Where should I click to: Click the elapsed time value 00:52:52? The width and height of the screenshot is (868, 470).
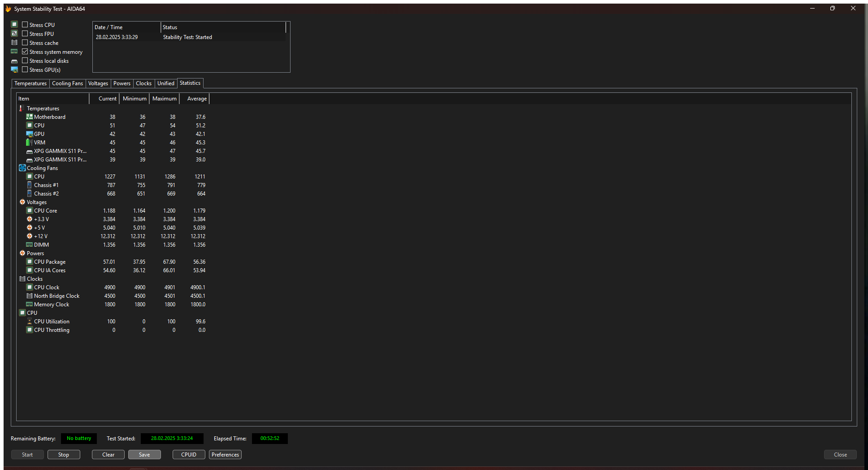coord(270,439)
